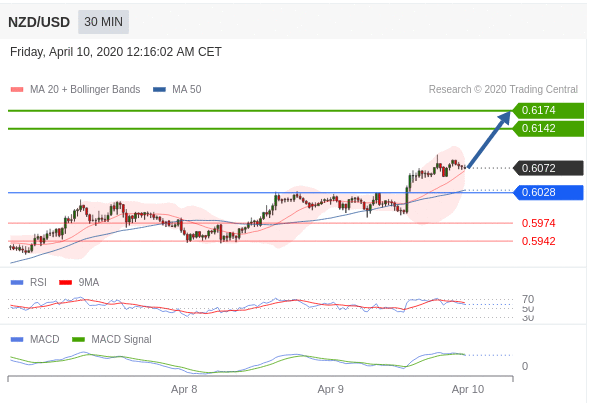Viewport: 593px width, 405px height.
Task: Select the MA 20 + Bollinger Bands legend label
Action: pos(85,90)
